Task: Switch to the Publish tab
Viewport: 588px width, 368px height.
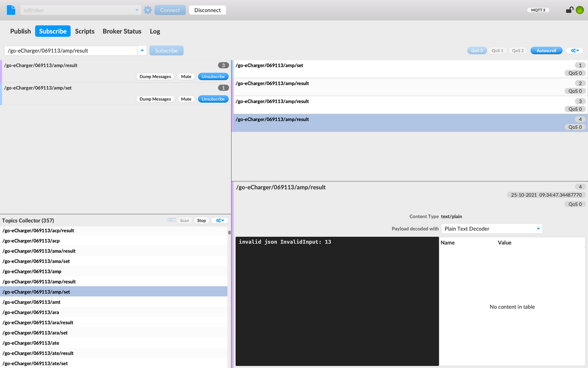Action: (x=21, y=31)
